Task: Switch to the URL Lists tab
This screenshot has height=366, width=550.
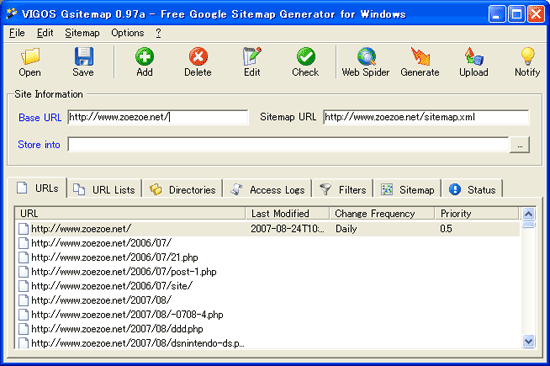Action: (x=104, y=190)
